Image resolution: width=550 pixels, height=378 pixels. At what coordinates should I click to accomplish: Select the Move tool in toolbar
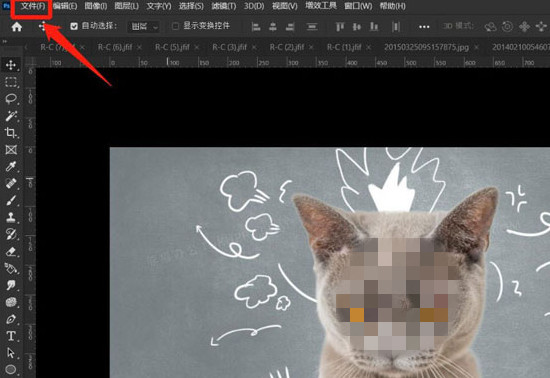[11, 65]
